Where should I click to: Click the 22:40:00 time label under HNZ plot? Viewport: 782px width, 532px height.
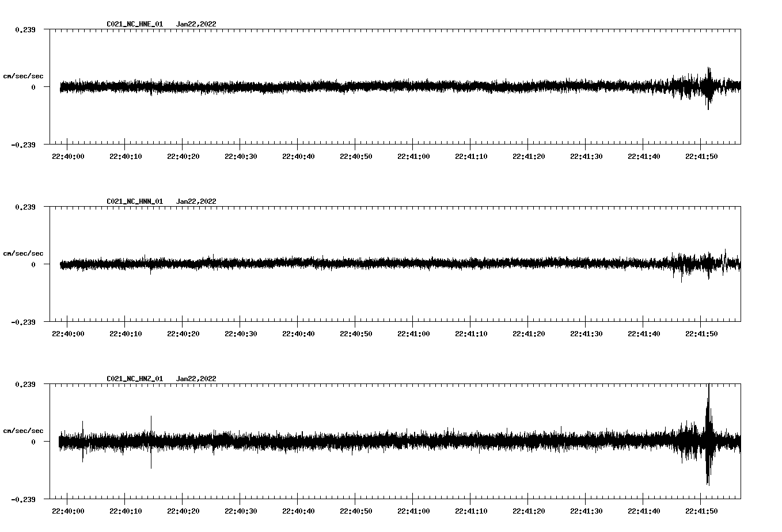pos(68,511)
